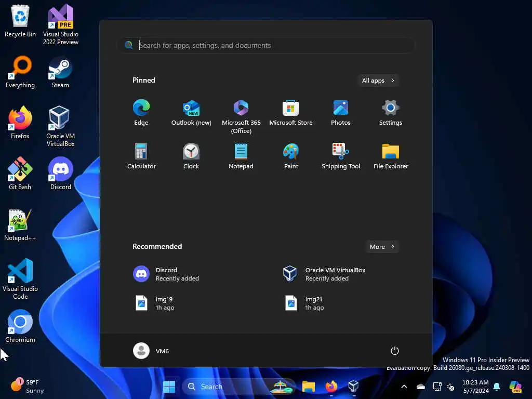Select Visual Studio 2022 Preview desktop shortcut
Image resolution: width=532 pixels, height=399 pixels.
click(x=61, y=24)
